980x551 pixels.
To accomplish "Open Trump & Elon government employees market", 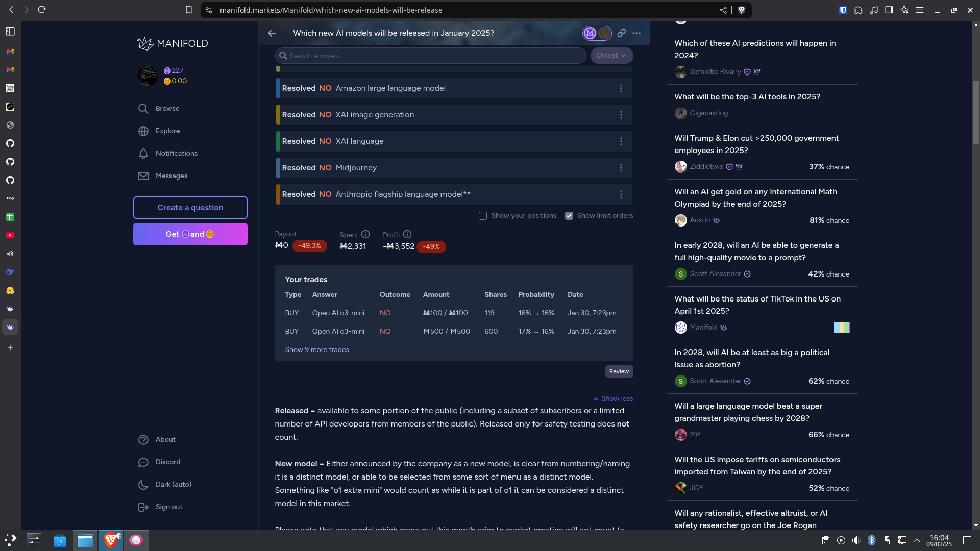I will 756,144.
